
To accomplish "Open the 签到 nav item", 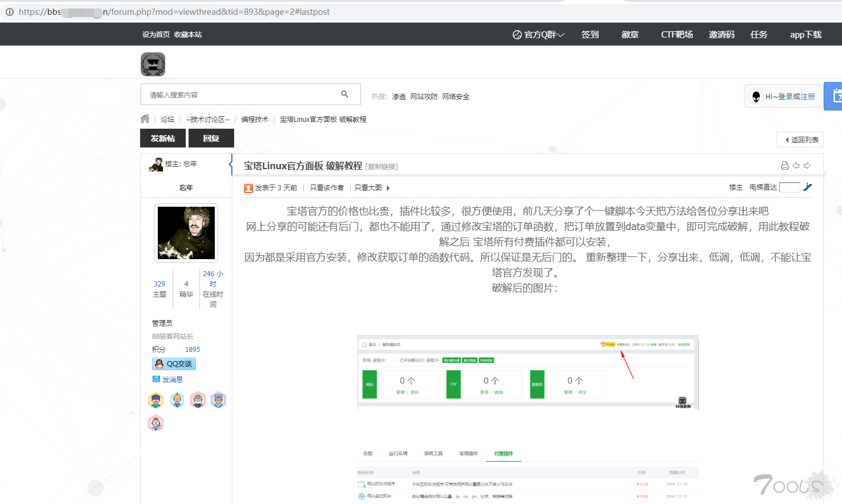I will [590, 35].
